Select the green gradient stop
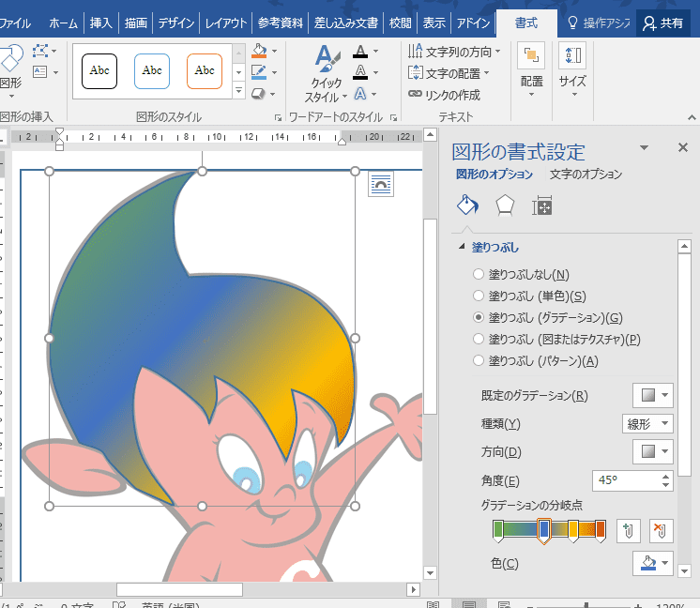Image resolution: width=700 pixels, height=608 pixels. (497, 531)
